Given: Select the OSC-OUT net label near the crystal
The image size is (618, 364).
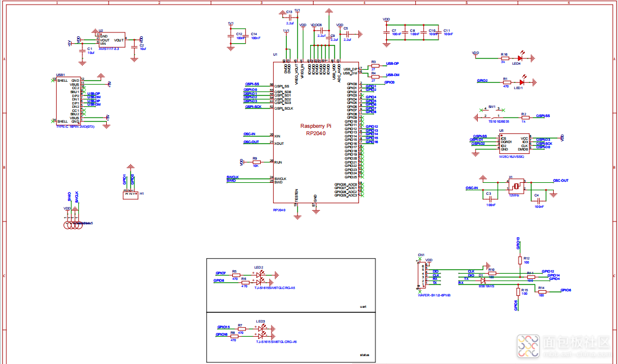Looking at the screenshot, I should [561, 180].
